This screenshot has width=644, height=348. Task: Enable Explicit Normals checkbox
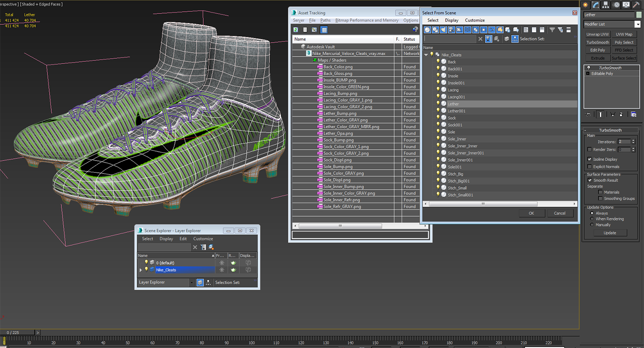click(590, 167)
